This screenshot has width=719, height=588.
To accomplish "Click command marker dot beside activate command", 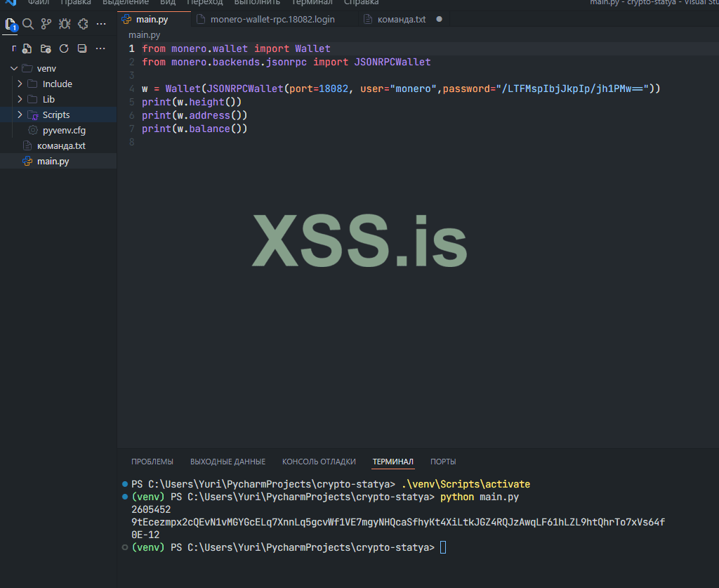I will 125,484.
